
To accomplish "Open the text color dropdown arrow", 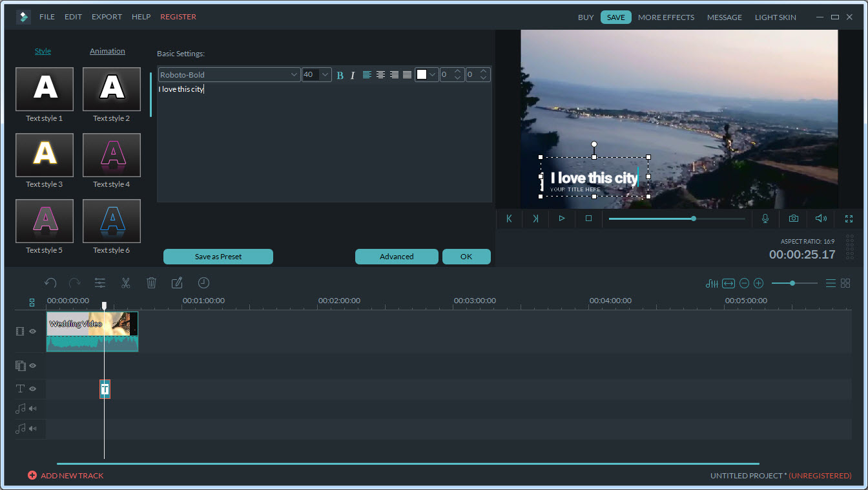I will coord(433,75).
